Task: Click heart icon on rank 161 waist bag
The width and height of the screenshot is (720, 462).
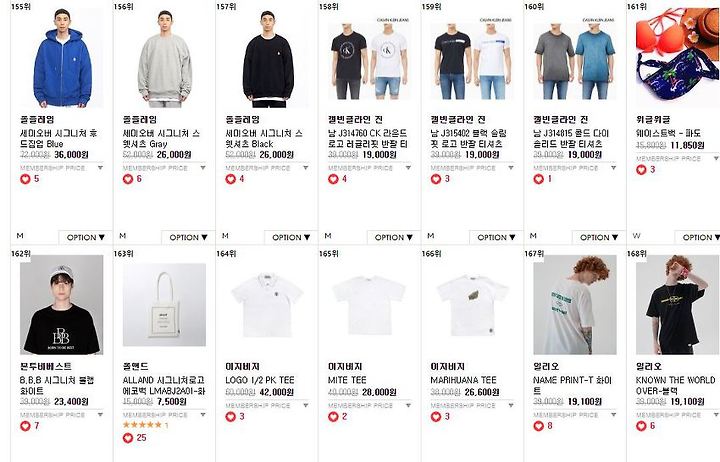Action: [641, 169]
